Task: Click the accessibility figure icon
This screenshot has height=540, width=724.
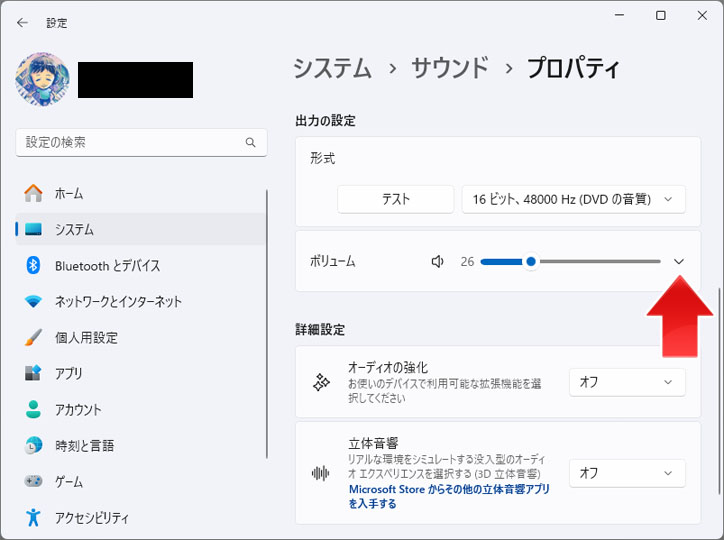Action: click(x=33, y=517)
